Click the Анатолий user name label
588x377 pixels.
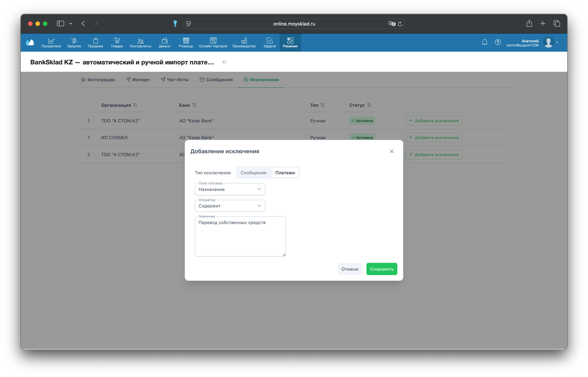pos(530,41)
